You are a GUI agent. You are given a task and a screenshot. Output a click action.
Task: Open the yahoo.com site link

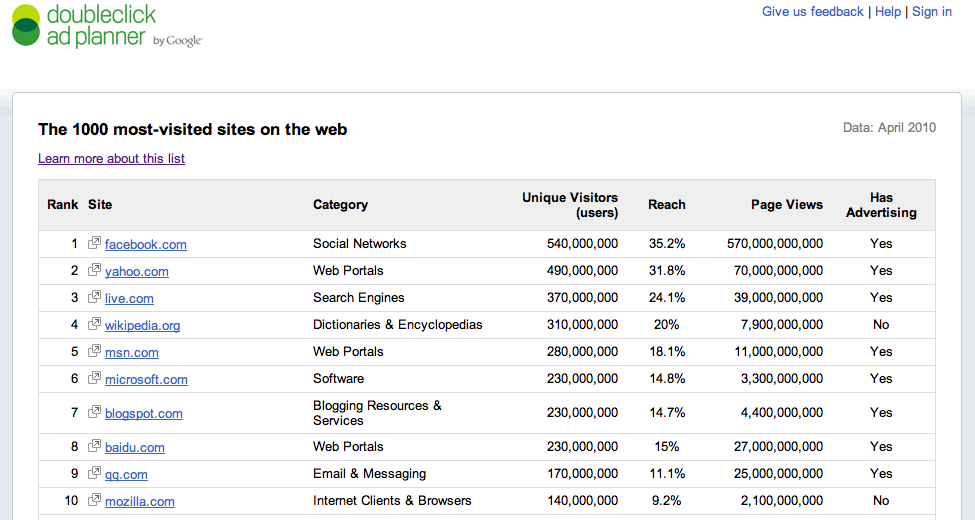(x=137, y=271)
